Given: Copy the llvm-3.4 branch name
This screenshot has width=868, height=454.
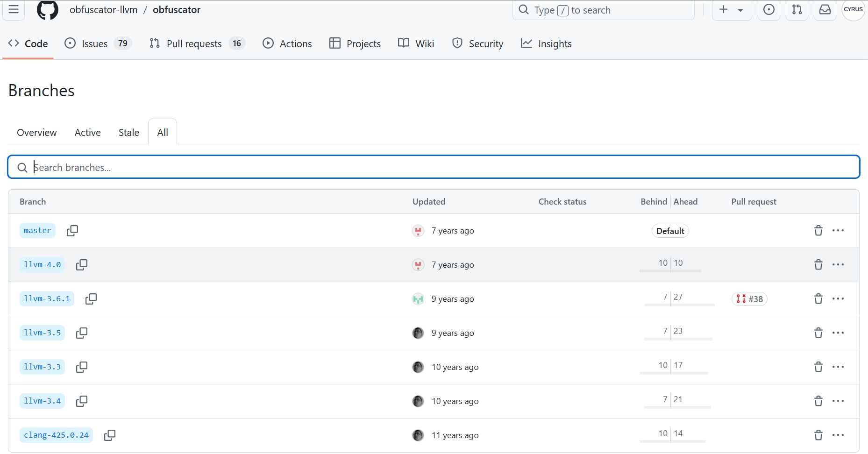Looking at the screenshot, I should coord(82,401).
